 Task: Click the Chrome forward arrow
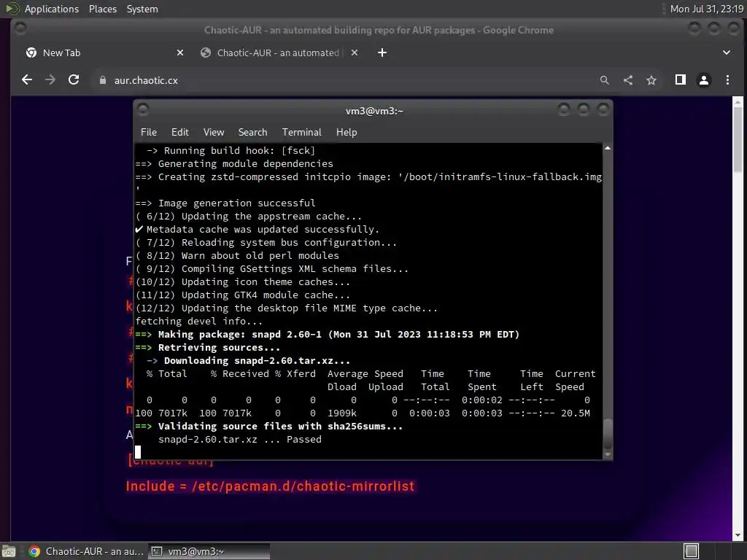[50, 80]
